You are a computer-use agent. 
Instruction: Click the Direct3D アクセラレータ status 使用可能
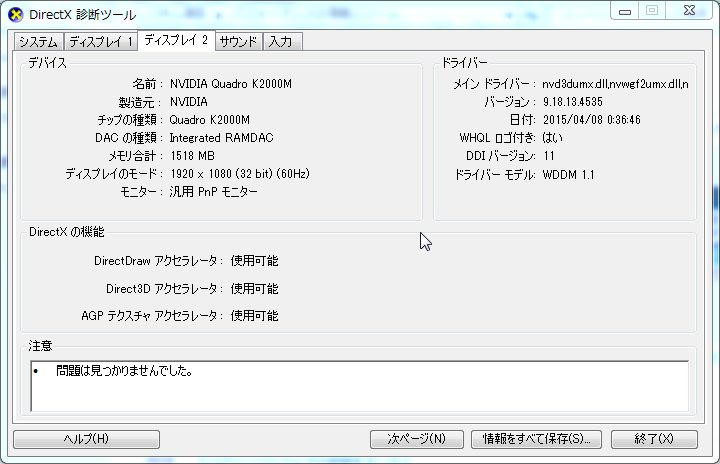[x=254, y=289]
